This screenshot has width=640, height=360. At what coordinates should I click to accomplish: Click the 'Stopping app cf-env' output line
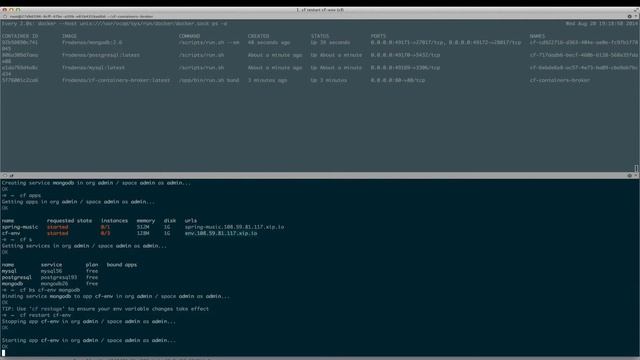pos(89,322)
